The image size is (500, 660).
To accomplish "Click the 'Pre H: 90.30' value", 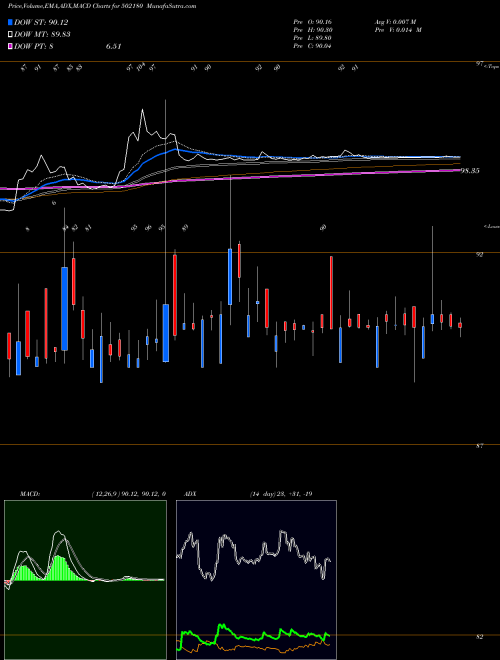I will point(312,30).
